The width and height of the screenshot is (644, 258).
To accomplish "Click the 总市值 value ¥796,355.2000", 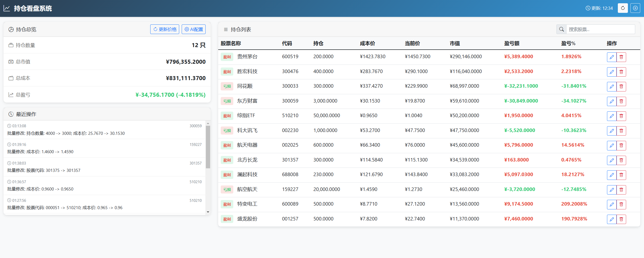I will [x=186, y=62].
